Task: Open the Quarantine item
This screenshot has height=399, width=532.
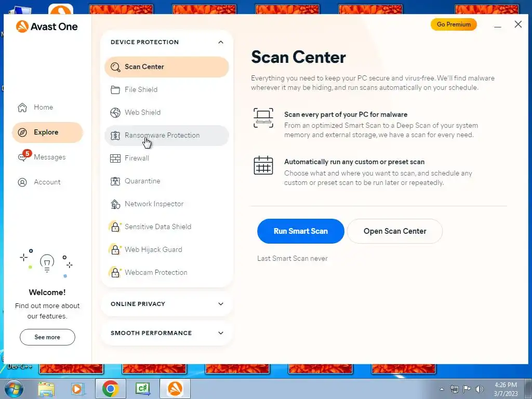Action: 167,181
